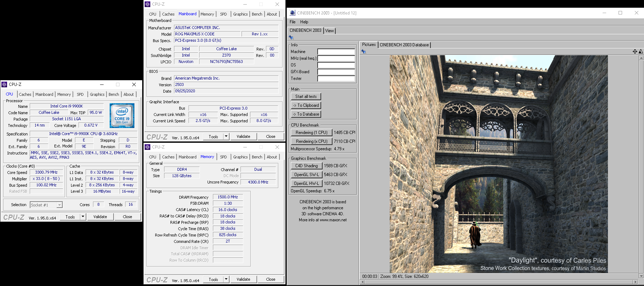The width and height of the screenshot is (644, 286).
Task: Open Caches tab in the CPU-Z CPU window
Action: (x=25, y=94)
